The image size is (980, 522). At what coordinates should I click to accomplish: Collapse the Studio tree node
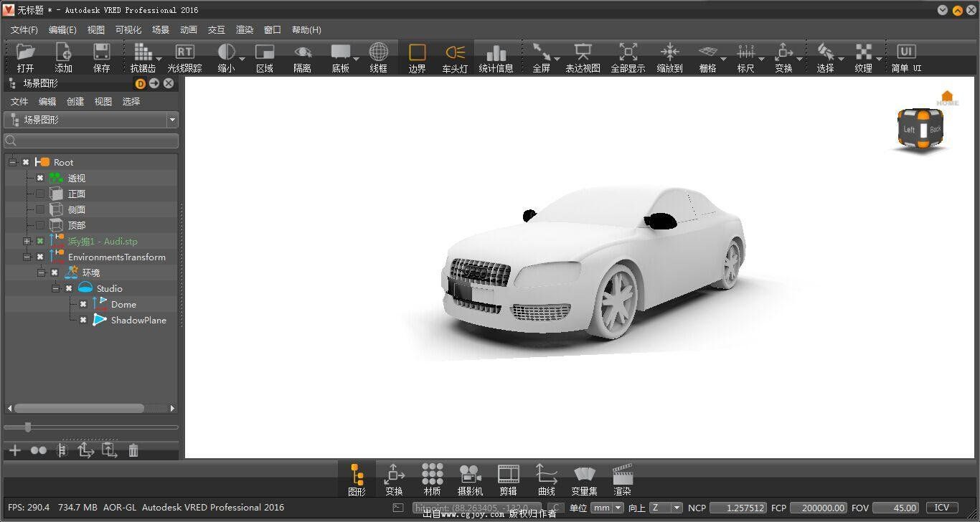click(56, 288)
